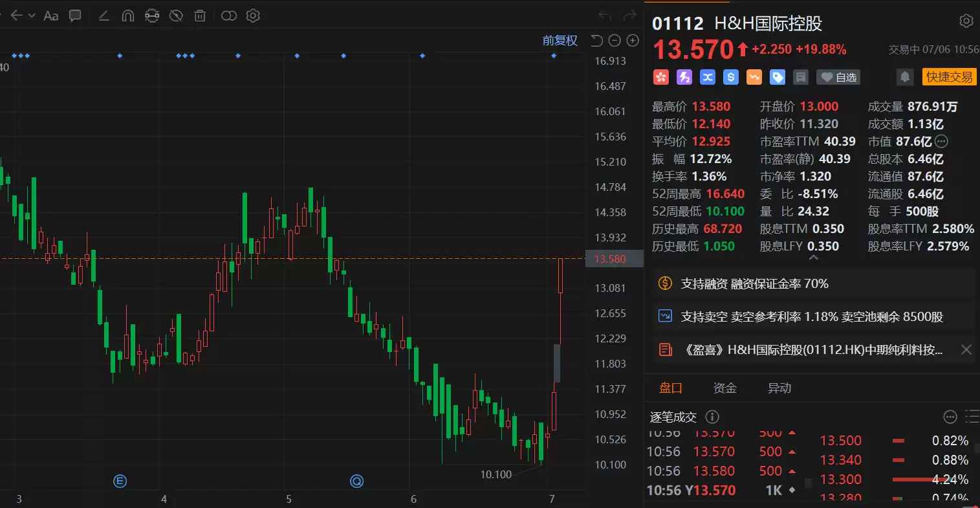Click the Q quarterly marker on time axis
This screenshot has height=508, width=980.
coord(356,481)
